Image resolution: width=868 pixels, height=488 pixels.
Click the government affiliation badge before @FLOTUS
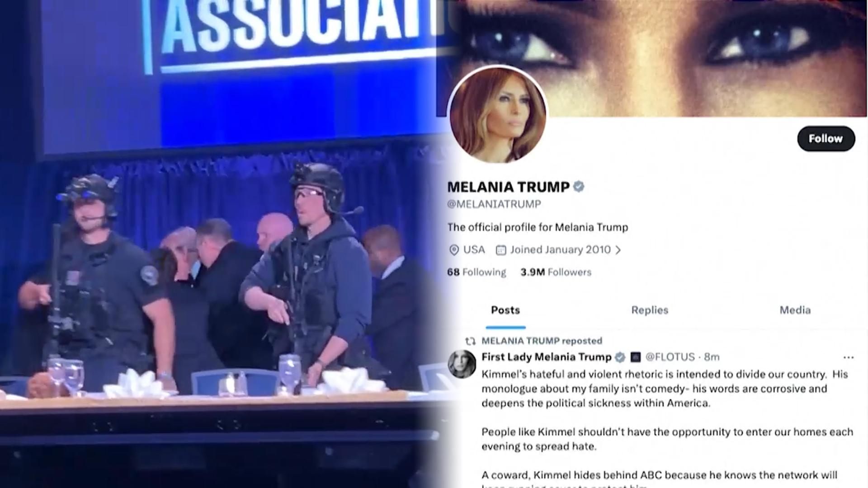click(636, 357)
